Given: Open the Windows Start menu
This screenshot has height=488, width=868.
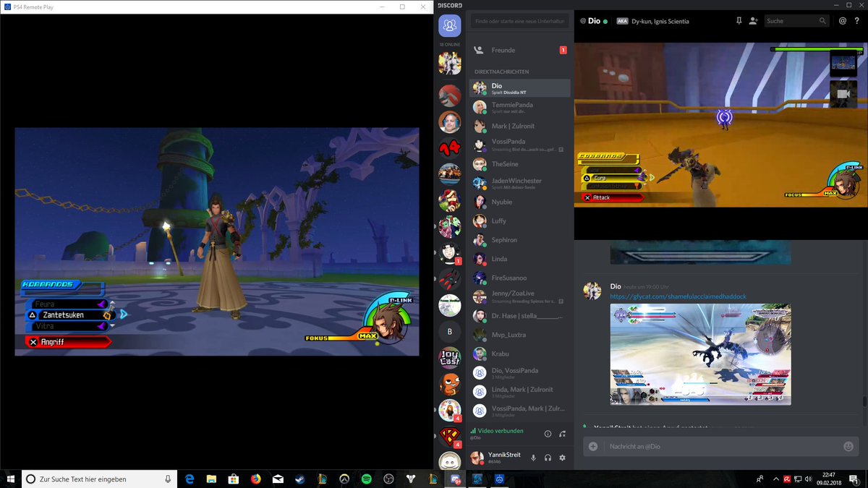Looking at the screenshot, I should pos(10,479).
